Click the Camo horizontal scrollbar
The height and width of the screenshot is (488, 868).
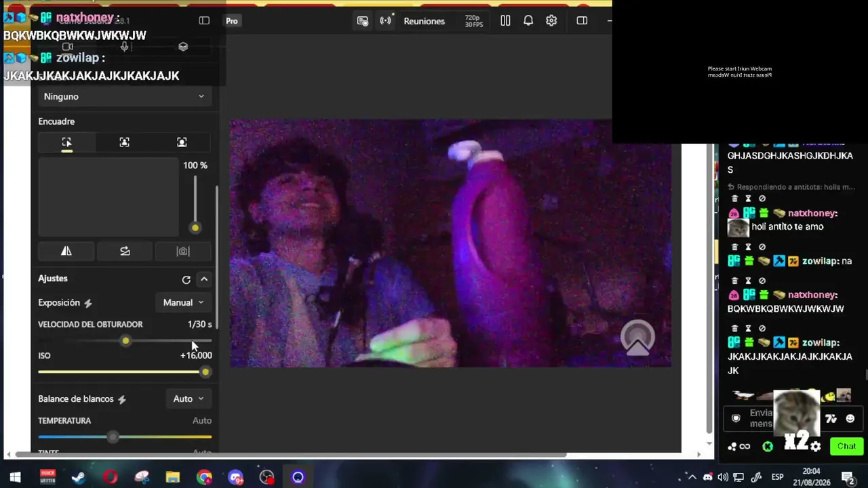pyautogui.click(x=292, y=455)
